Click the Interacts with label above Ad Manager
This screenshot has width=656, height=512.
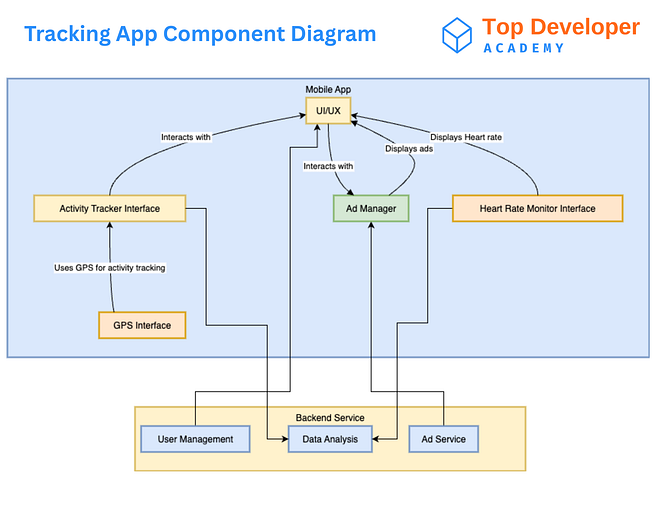[x=328, y=166]
